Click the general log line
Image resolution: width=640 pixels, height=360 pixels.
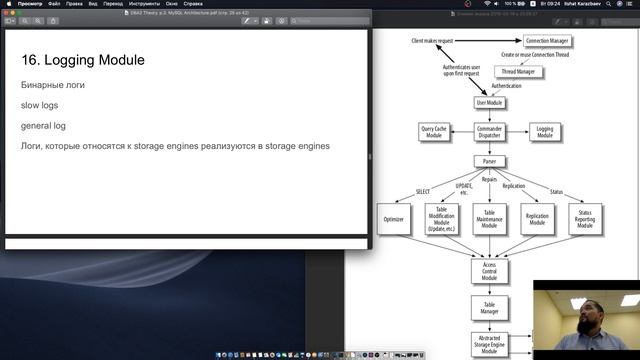pos(43,126)
